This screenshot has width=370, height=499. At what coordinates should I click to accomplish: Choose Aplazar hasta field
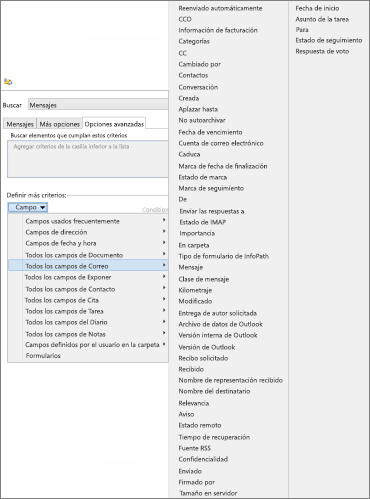[198, 109]
